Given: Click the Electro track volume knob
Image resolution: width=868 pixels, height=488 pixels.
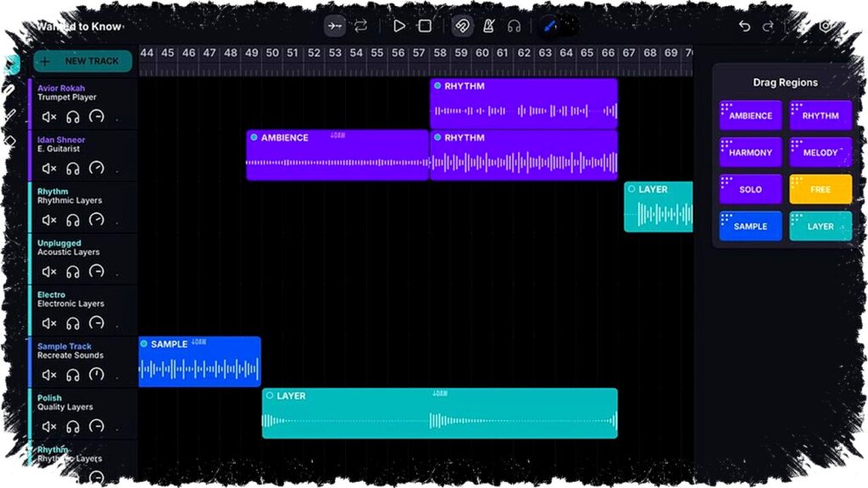Looking at the screenshot, I should 97,323.
